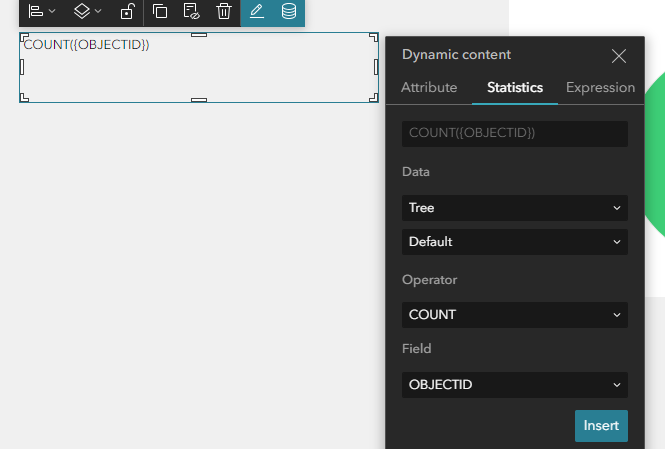Image resolution: width=665 pixels, height=449 pixels.
Task: Delete the widget with trash icon
Action: click(x=224, y=11)
